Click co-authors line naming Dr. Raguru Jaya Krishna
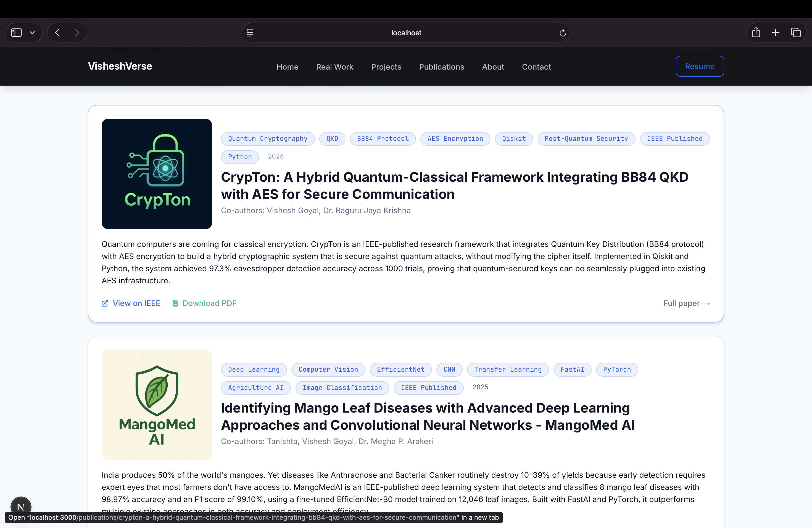This screenshot has width=812, height=528. coord(316,210)
